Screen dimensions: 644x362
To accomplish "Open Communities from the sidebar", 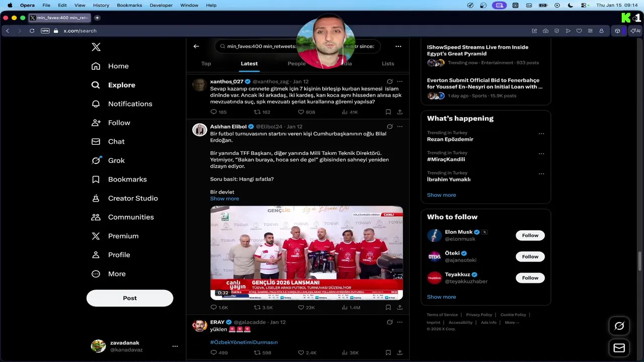I will pos(122,217).
